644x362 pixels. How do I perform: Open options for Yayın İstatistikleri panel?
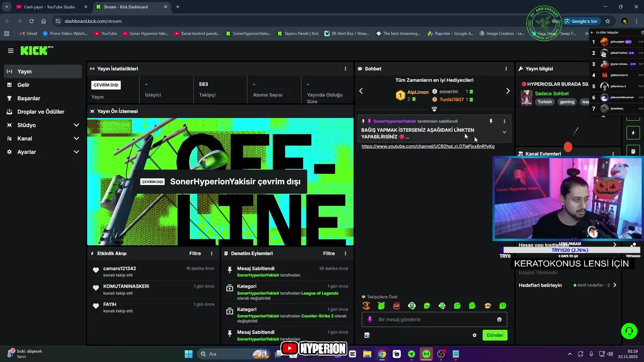click(345, 69)
